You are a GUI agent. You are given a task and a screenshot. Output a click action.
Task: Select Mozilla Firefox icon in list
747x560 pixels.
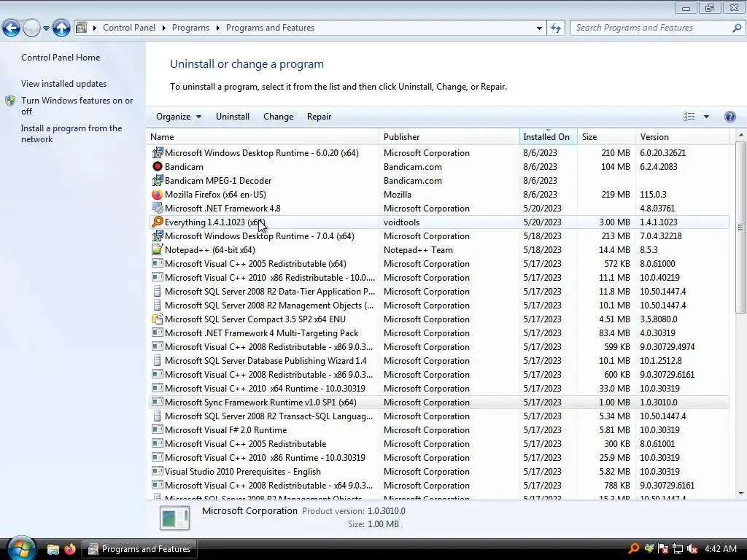click(x=158, y=194)
